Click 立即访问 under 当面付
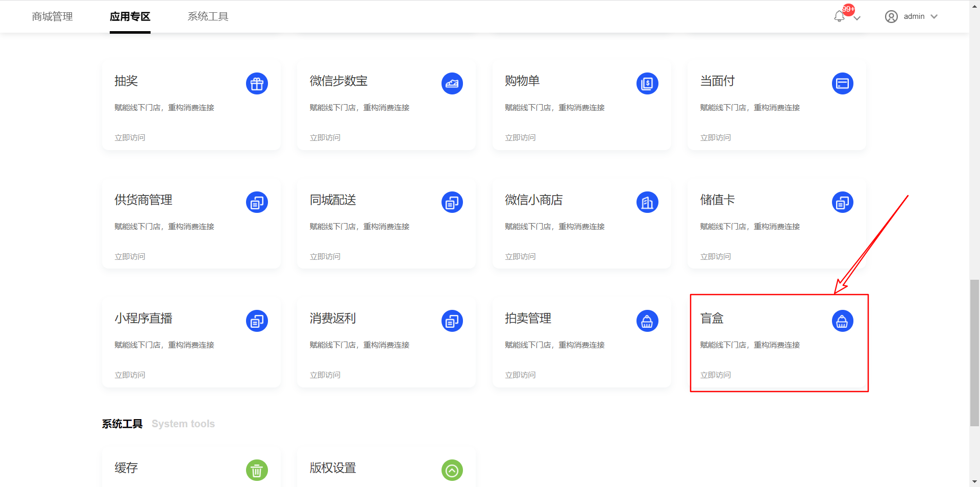This screenshot has height=487, width=980. [716, 137]
